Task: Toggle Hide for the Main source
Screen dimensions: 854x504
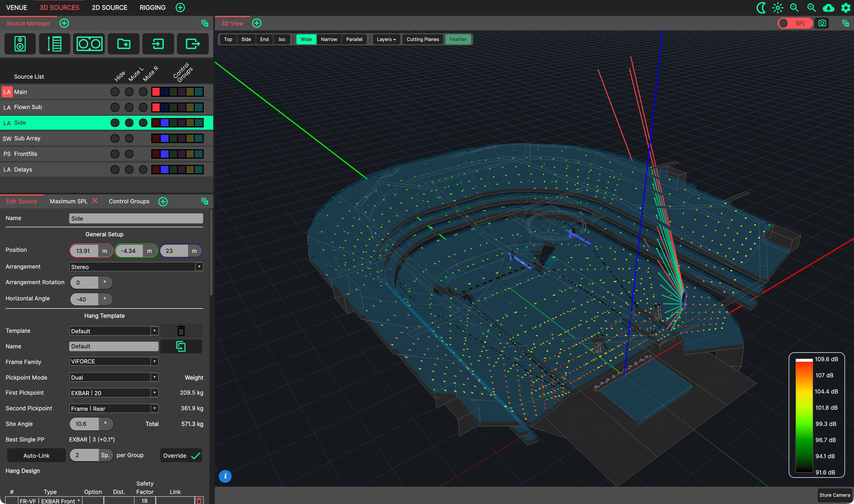Action: [x=115, y=92]
